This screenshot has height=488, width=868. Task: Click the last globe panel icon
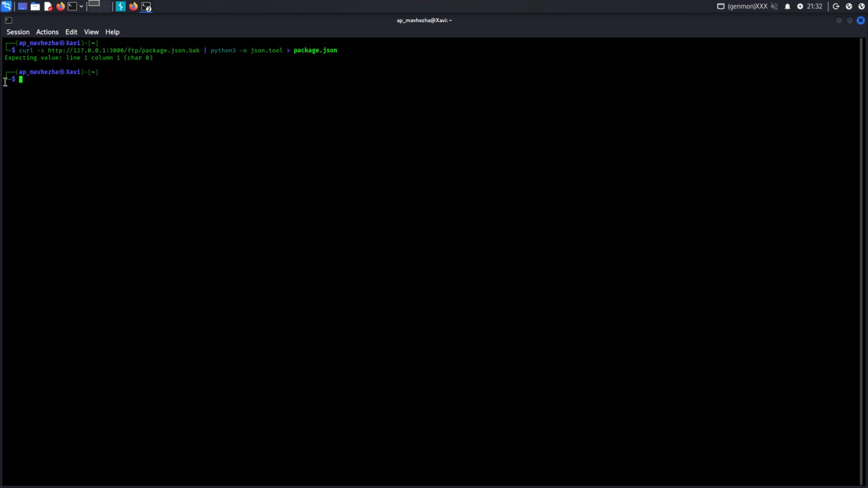pyautogui.click(x=861, y=7)
